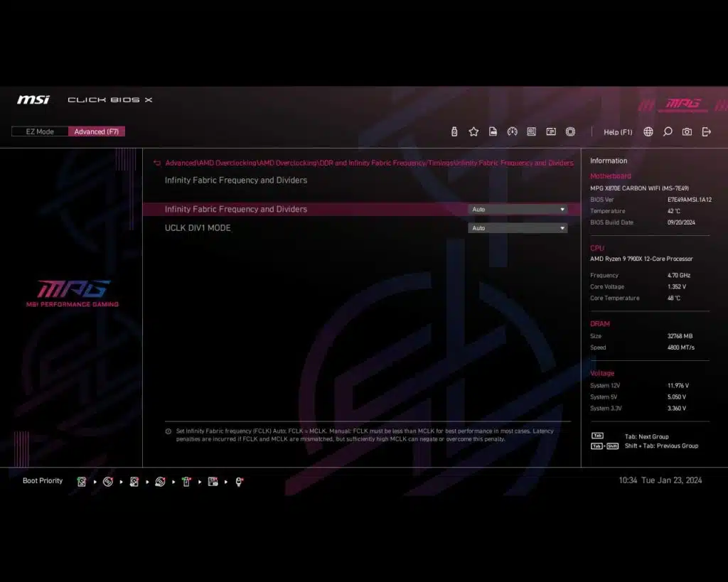Go back using the breadcrumb return arrow

(x=157, y=163)
